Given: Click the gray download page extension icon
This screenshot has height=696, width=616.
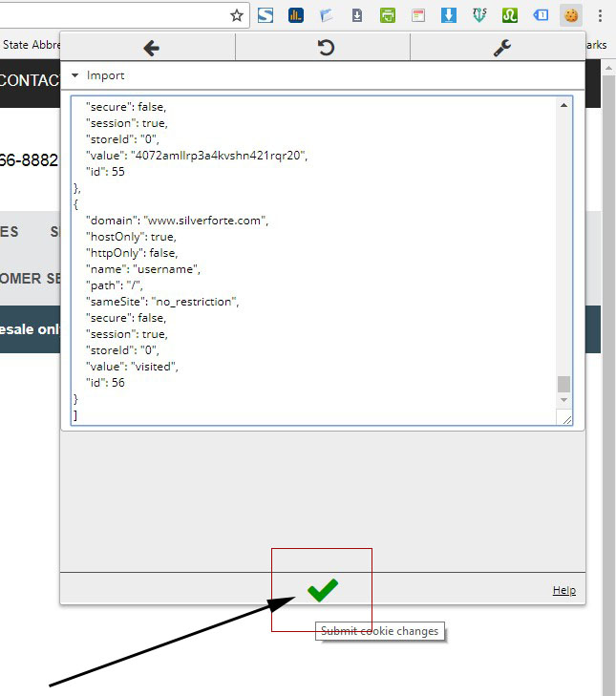Looking at the screenshot, I should pos(357,15).
